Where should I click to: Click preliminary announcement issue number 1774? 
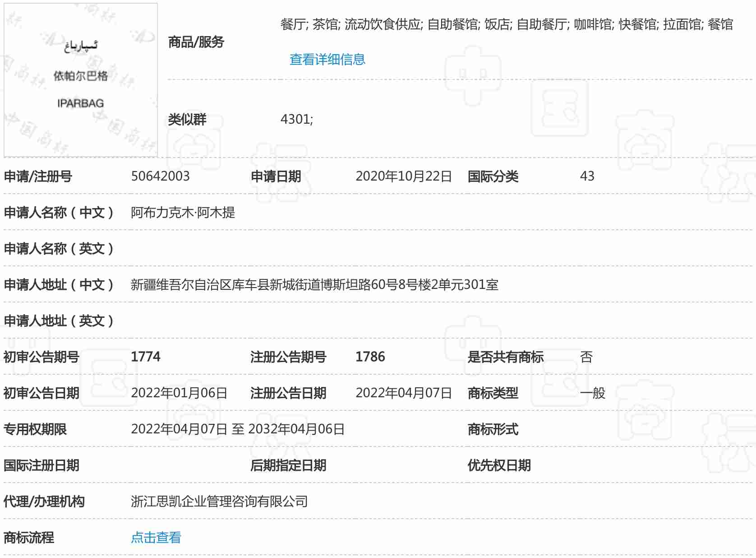pyautogui.click(x=145, y=357)
